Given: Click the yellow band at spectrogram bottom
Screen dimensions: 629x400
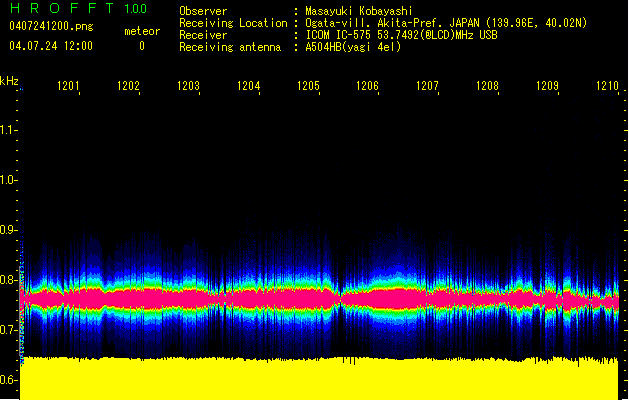Looking at the screenshot, I should point(320,380).
